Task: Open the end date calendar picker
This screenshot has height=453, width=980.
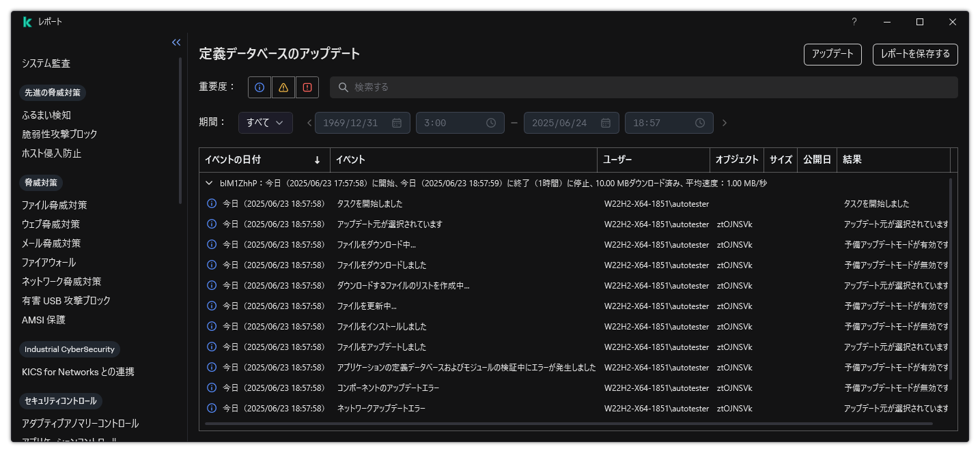Action: point(605,123)
